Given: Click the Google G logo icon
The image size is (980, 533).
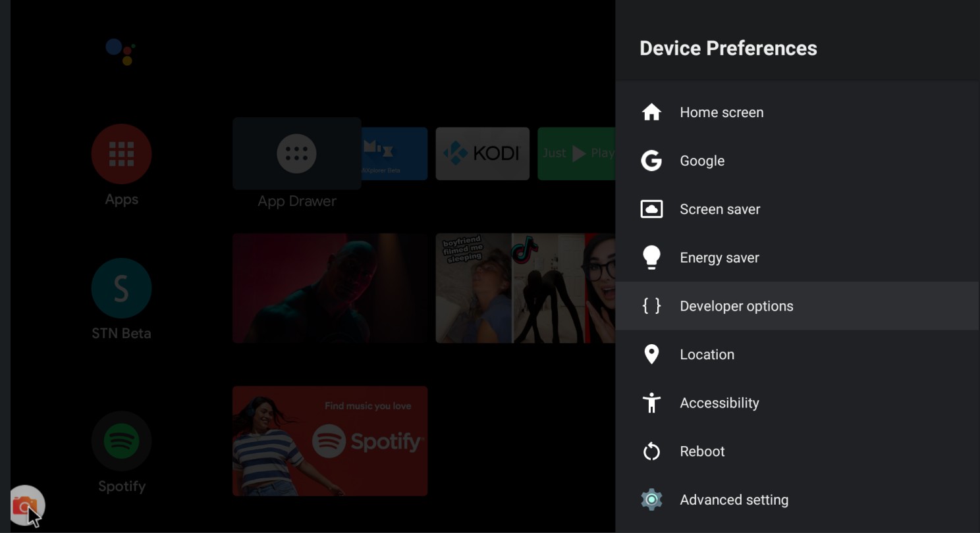Looking at the screenshot, I should coord(651,161).
